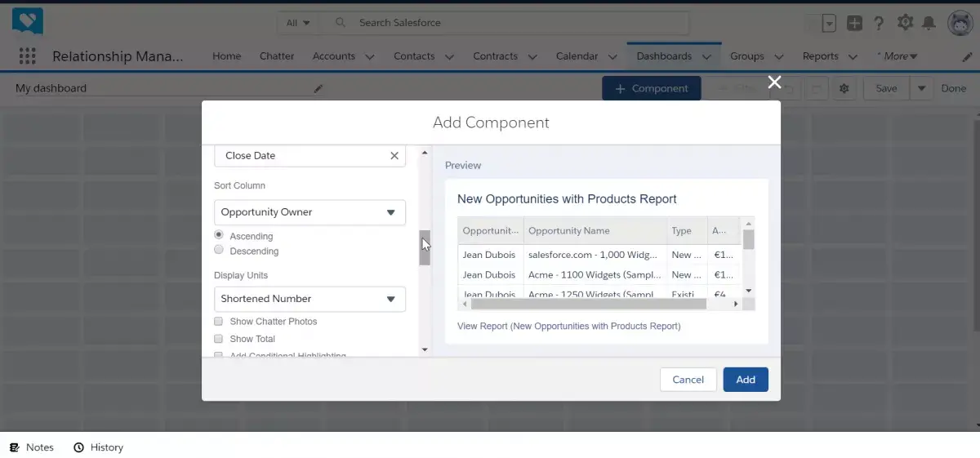This screenshot has height=458, width=980.
Task: Click the preview table scroll-right arrow
Action: click(x=735, y=304)
